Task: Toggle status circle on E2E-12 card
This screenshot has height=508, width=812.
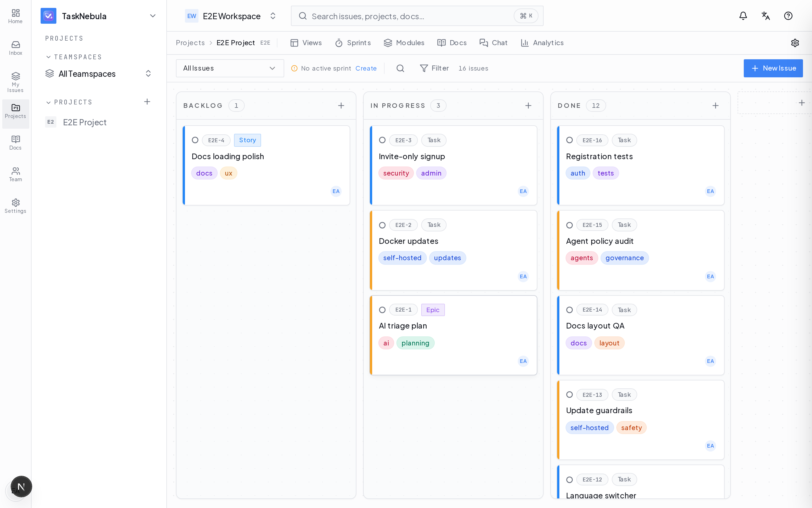Action: 570,479
